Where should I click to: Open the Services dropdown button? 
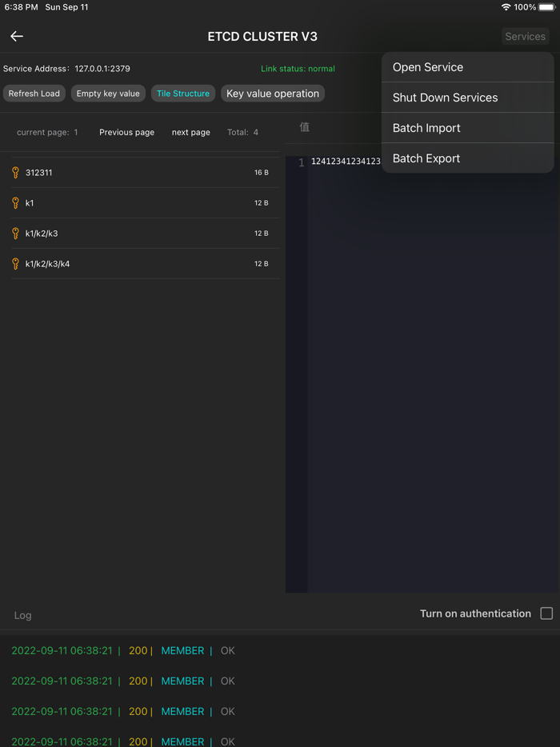tap(526, 37)
